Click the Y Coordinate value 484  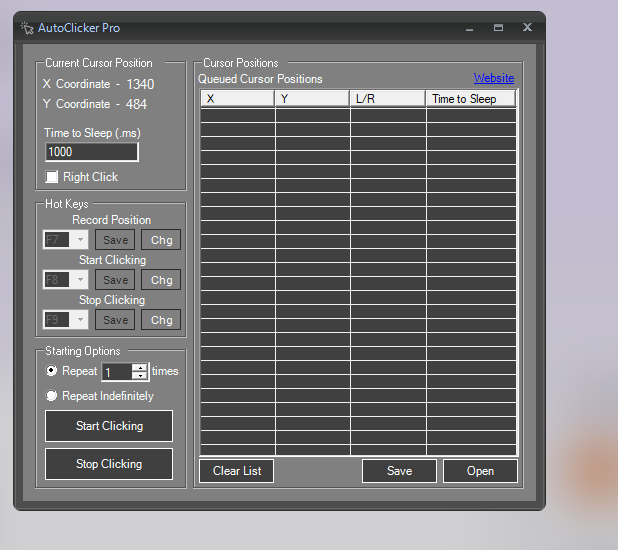coord(136,104)
